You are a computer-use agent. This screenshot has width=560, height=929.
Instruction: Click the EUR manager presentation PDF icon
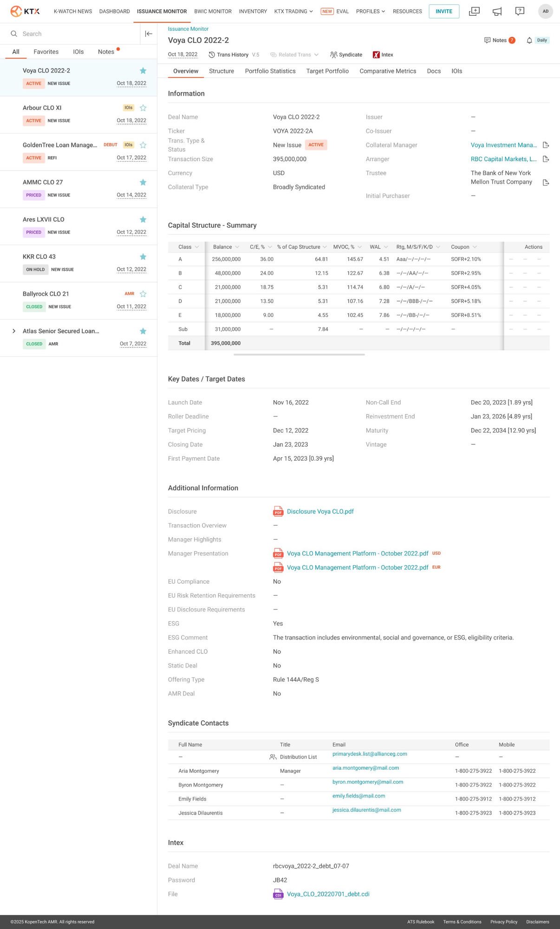pyautogui.click(x=278, y=567)
